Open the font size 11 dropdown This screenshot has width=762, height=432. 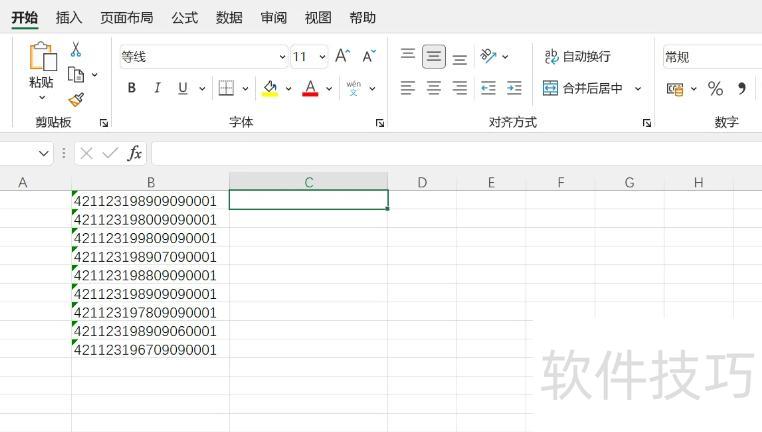pos(322,57)
